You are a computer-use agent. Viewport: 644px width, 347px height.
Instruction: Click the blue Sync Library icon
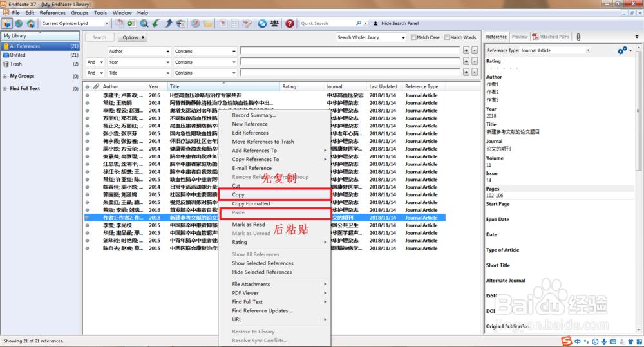(262, 23)
